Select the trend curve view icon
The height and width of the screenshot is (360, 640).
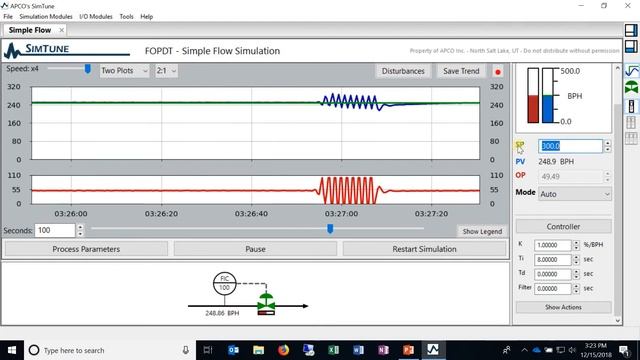click(x=631, y=71)
